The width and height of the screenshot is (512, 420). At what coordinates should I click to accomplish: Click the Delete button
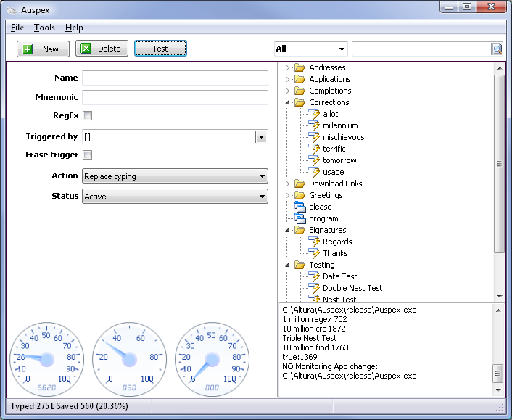[102, 49]
